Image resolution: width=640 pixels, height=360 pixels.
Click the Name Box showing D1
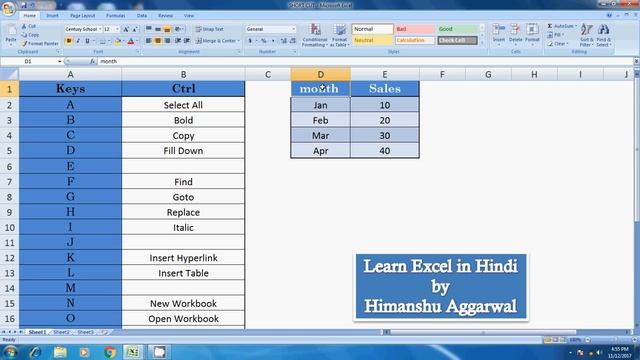(x=31, y=61)
